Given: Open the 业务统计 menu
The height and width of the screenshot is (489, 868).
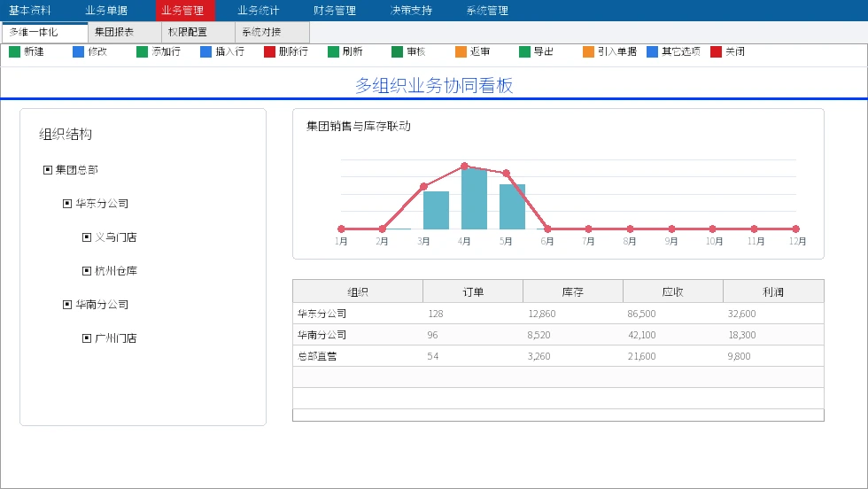Looking at the screenshot, I should [x=259, y=11].
